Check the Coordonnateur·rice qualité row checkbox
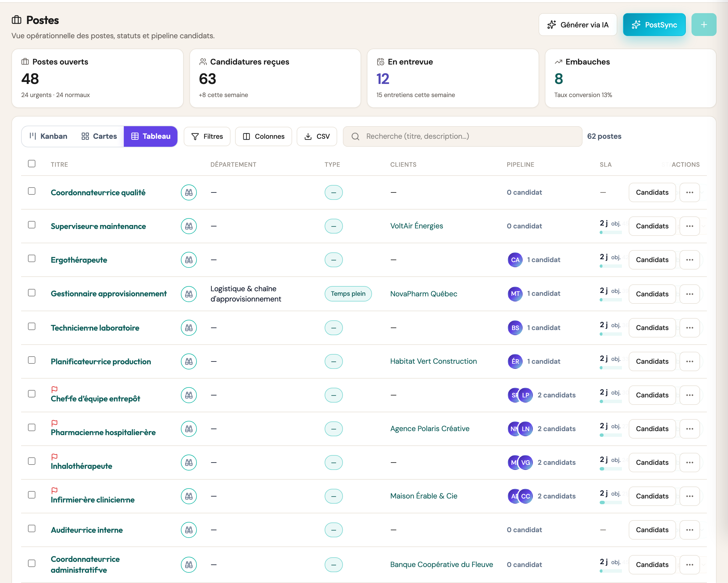Screen dimensions: 728x583 (x=32, y=191)
